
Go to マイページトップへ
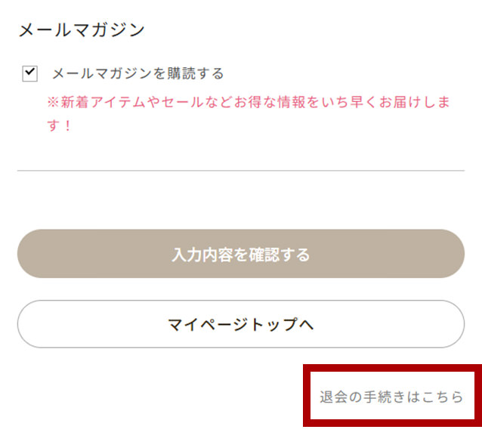(240, 324)
